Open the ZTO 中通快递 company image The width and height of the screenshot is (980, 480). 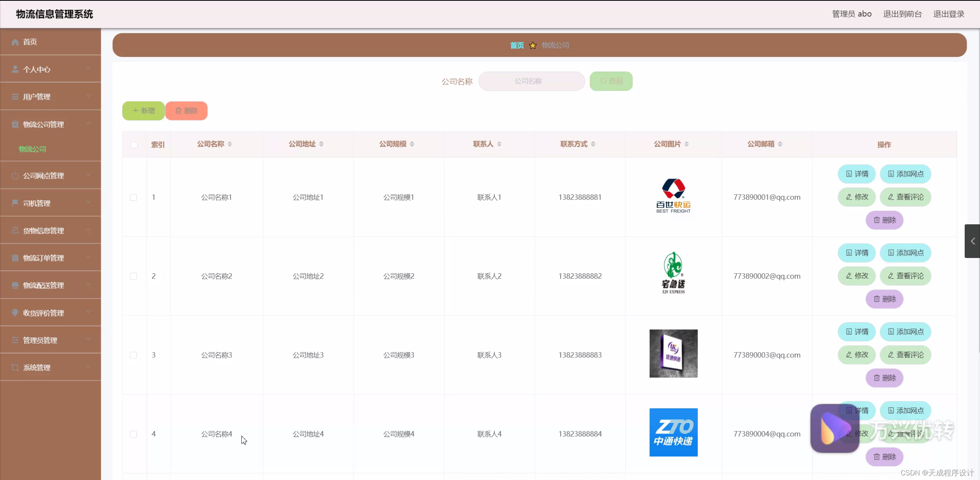[673, 433]
